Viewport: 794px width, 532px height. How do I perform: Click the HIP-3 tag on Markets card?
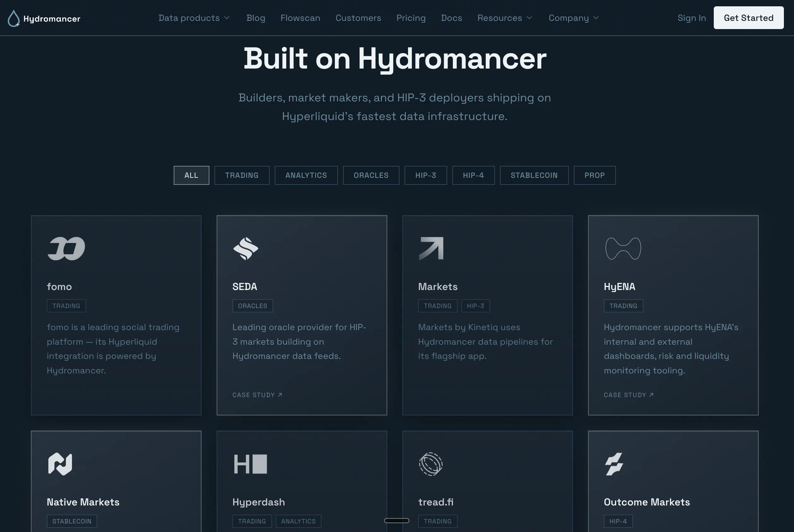(475, 306)
